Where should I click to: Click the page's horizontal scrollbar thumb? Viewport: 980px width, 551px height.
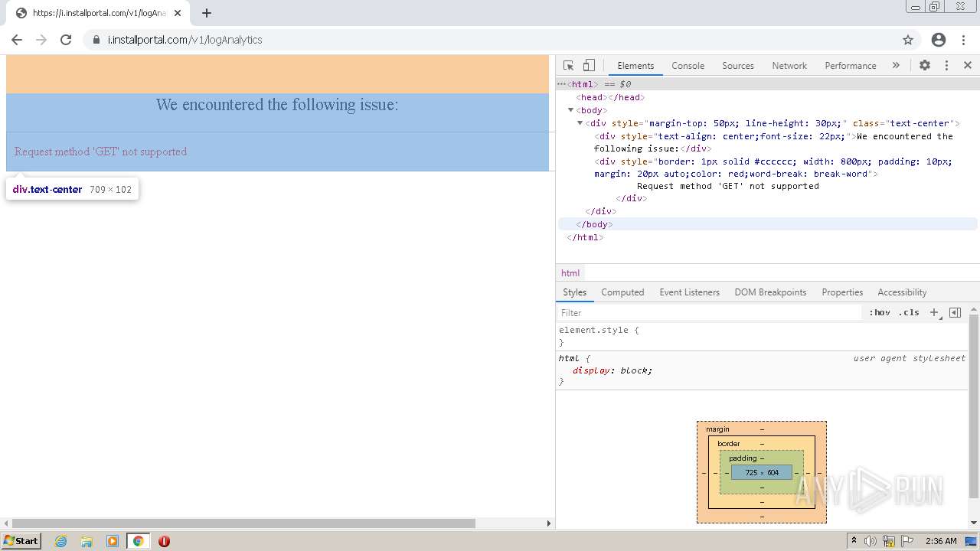(x=243, y=523)
